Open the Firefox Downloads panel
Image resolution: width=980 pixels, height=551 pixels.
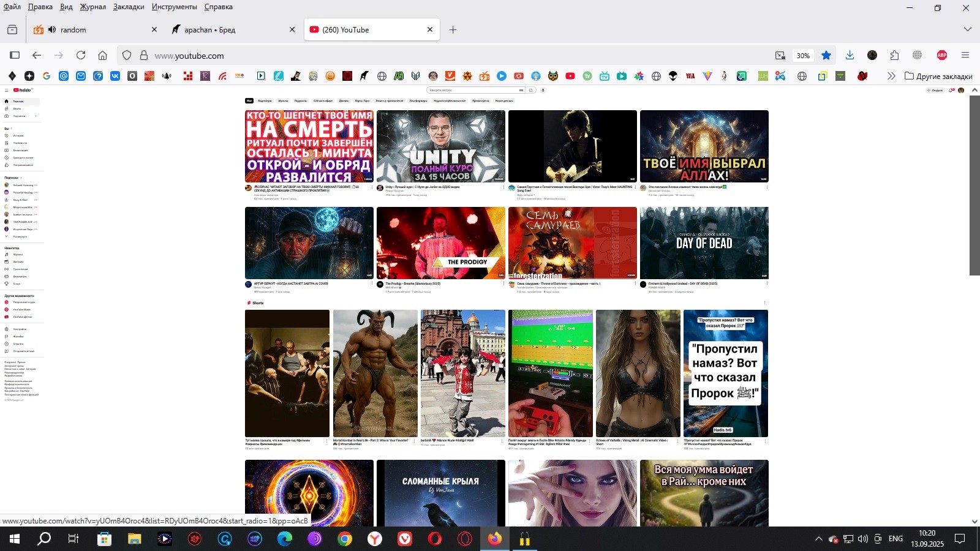pyautogui.click(x=850, y=55)
